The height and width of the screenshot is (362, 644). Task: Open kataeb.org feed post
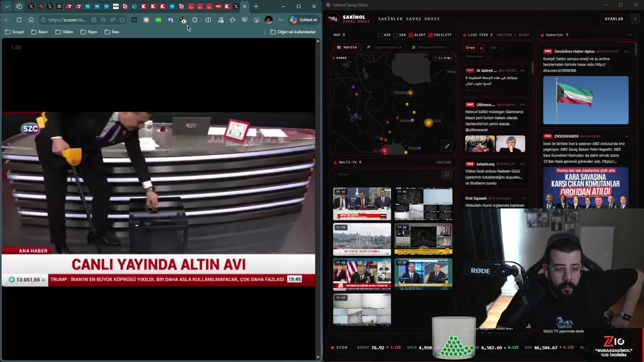496,174
